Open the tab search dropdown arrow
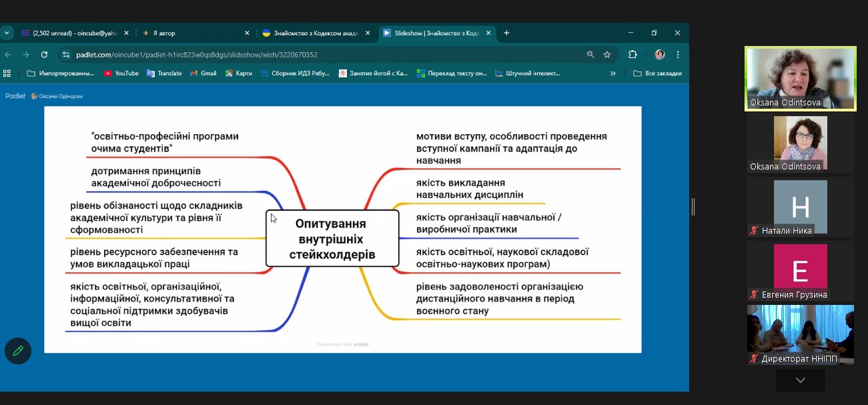 click(7, 33)
